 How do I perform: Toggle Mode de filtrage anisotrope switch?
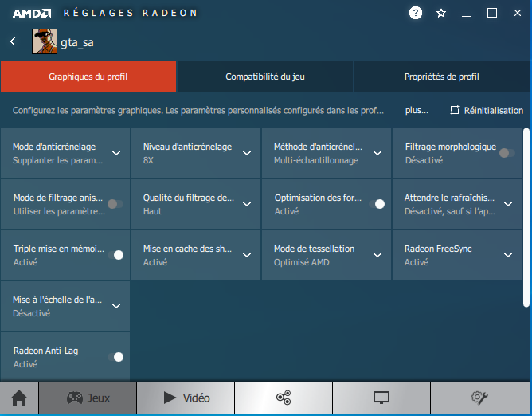click(115, 204)
